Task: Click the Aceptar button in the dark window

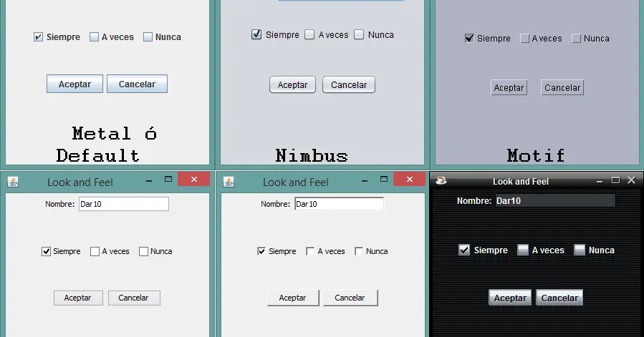Action: click(510, 298)
